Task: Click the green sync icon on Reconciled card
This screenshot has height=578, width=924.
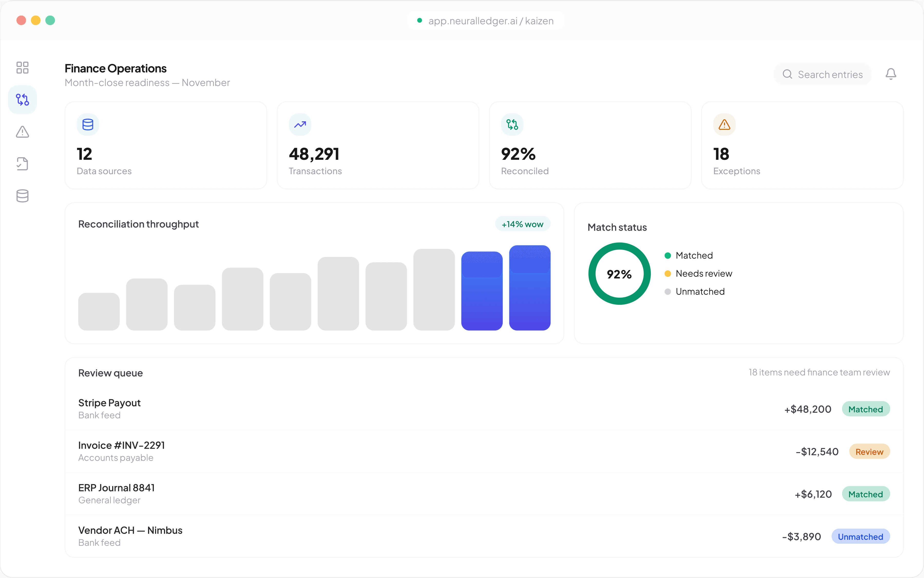Action: [512, 125]
